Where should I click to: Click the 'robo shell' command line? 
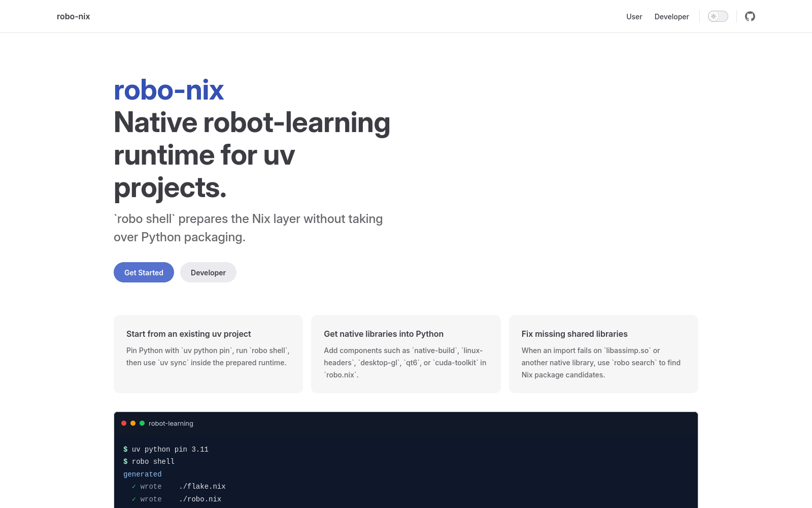click(149, 461)
